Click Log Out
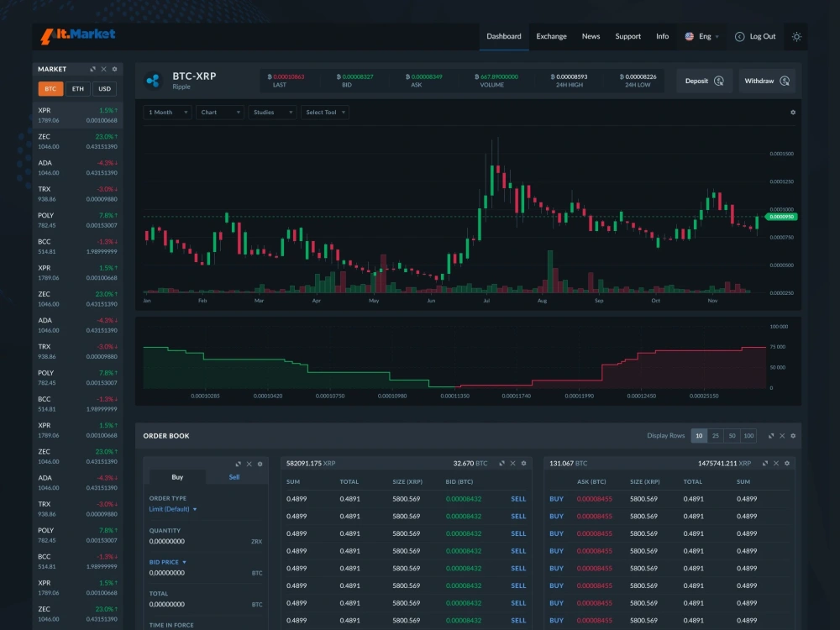840x630 pixels. [x=763, y=36]
